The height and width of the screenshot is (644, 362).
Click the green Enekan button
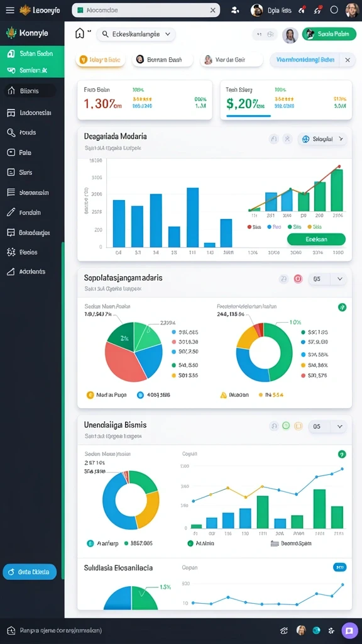[317, 239]
